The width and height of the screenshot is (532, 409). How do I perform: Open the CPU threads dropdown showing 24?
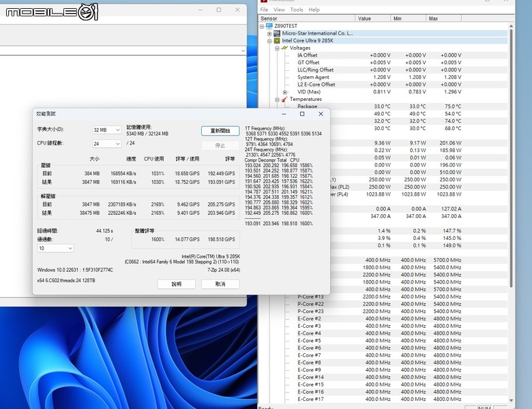click(x=106, y=144)
